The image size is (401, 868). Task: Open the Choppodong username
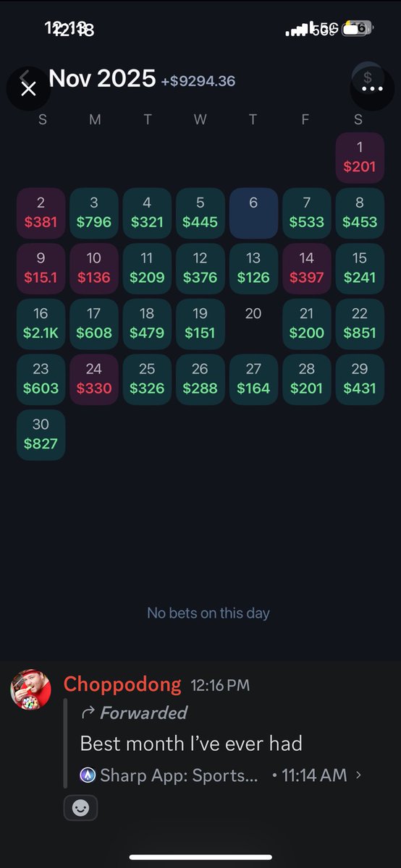[x=122, y=684]
